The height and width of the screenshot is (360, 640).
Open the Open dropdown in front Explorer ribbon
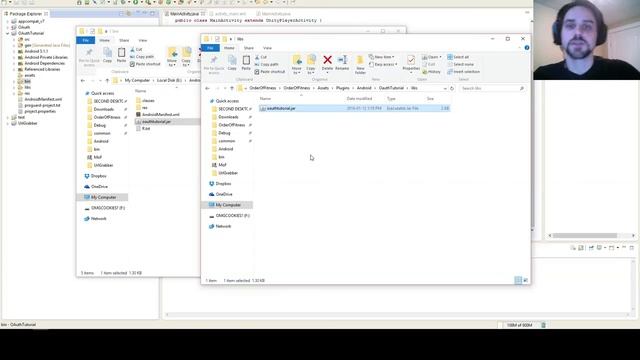[432, 57]
